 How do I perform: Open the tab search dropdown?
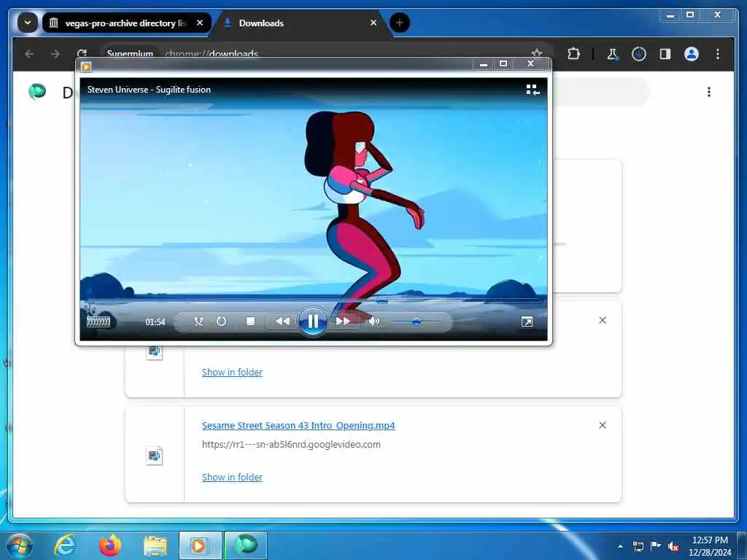28,23
